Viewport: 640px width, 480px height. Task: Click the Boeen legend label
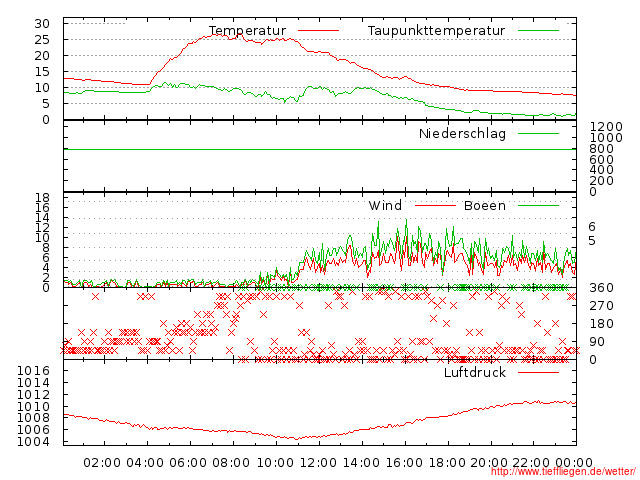485,205
